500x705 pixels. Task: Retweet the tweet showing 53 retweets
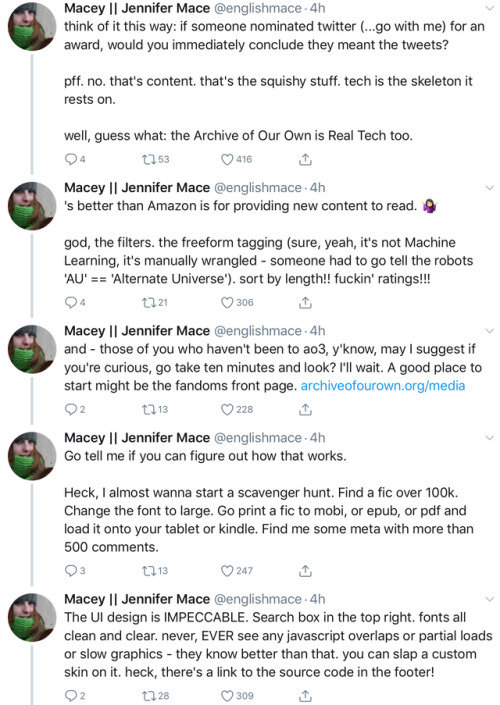pos(148,159)
